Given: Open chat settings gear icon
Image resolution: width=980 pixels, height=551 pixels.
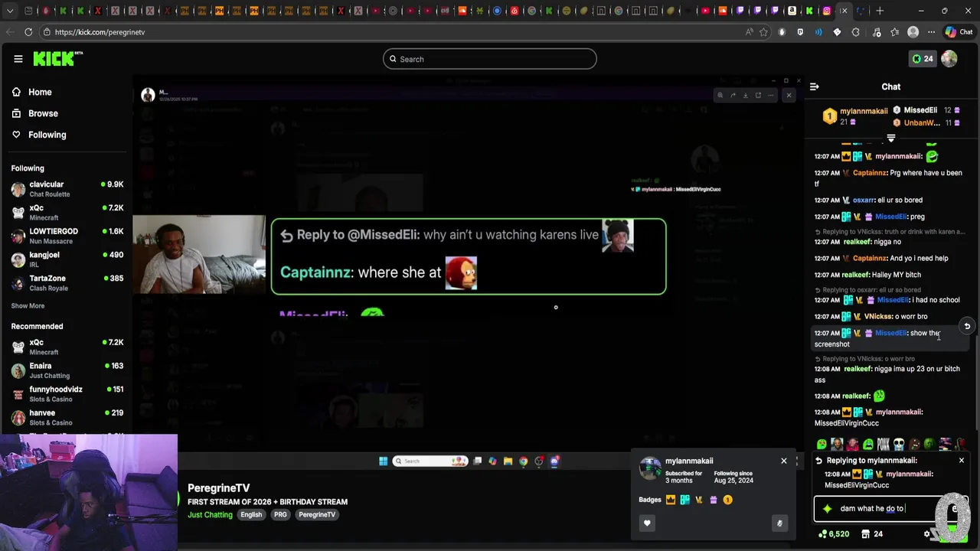Looking at the screenshot, I should (927, 534).
